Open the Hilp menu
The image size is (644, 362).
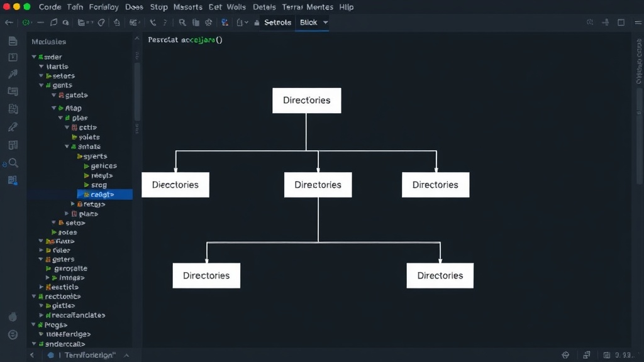[347, 7]
